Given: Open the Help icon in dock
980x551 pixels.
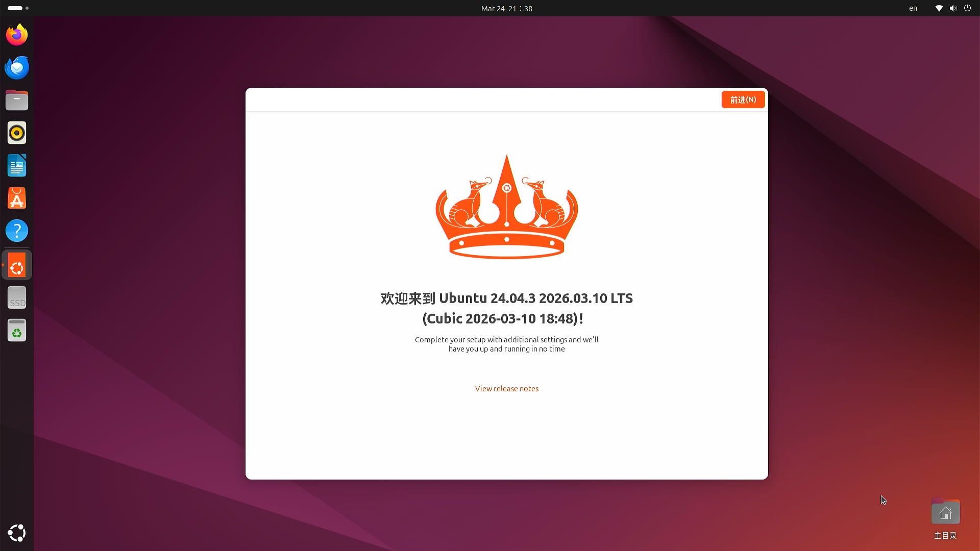Looking at the screenshot, I should coord(17,231).
